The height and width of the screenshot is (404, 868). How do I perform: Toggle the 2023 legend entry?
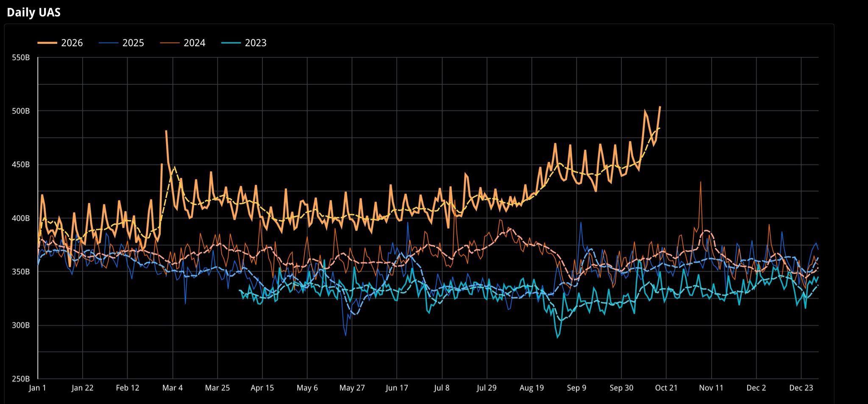tap(244, 43)
